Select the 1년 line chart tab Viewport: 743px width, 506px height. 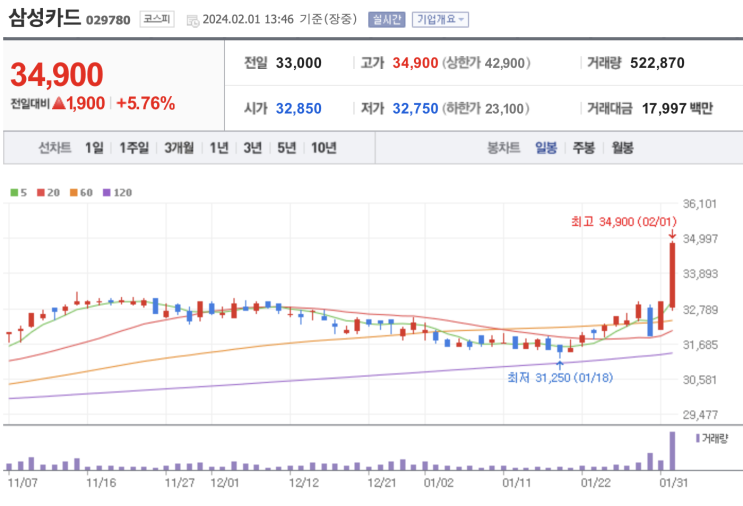click(219, 148)
